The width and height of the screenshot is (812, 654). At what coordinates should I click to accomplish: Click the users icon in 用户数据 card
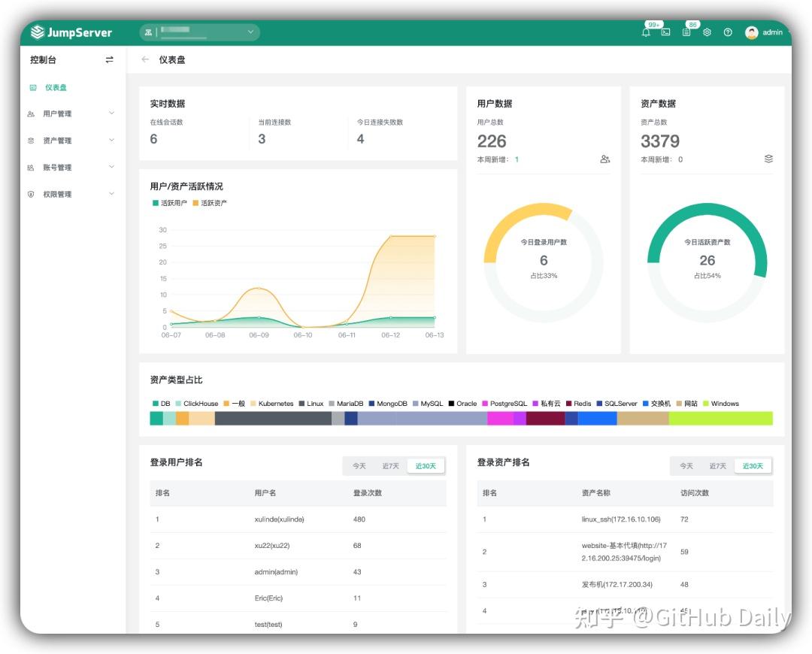(604, 159)
